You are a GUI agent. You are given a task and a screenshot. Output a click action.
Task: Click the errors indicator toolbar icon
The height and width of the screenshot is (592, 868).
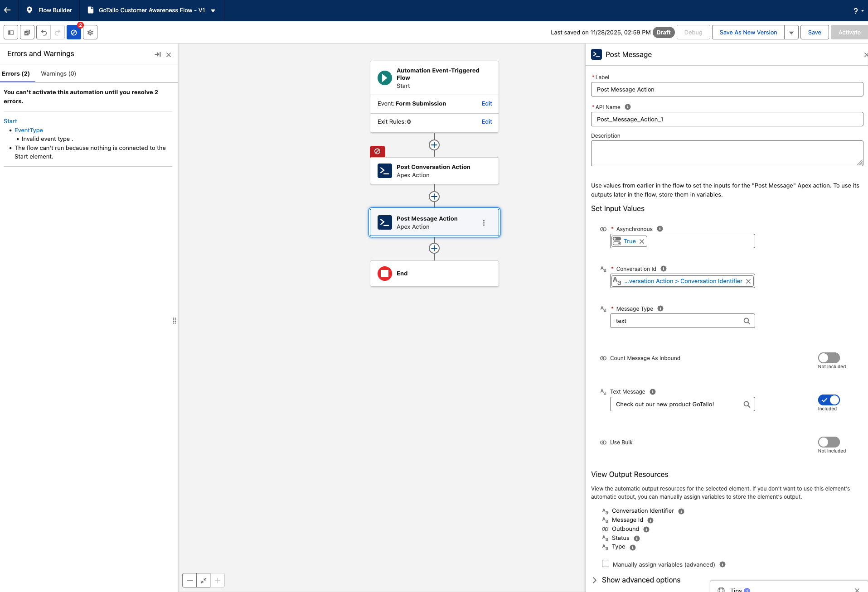click(x=74, y=33)
